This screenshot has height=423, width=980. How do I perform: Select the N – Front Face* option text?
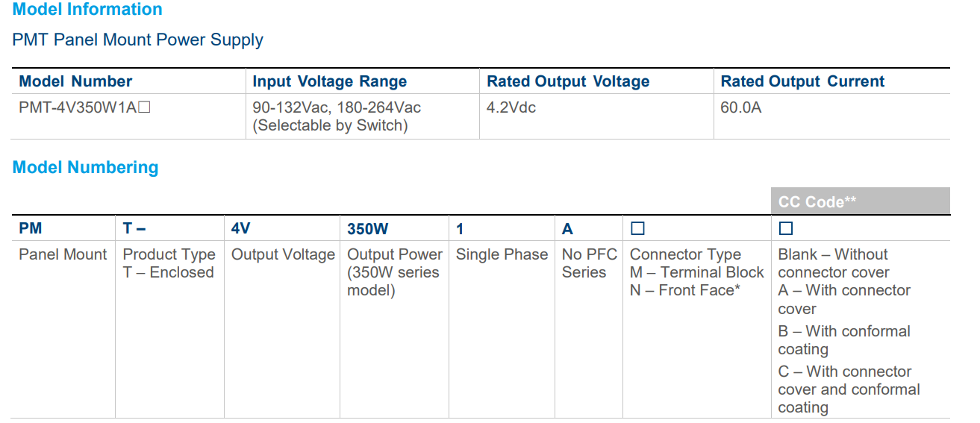(x=685, y=290)
